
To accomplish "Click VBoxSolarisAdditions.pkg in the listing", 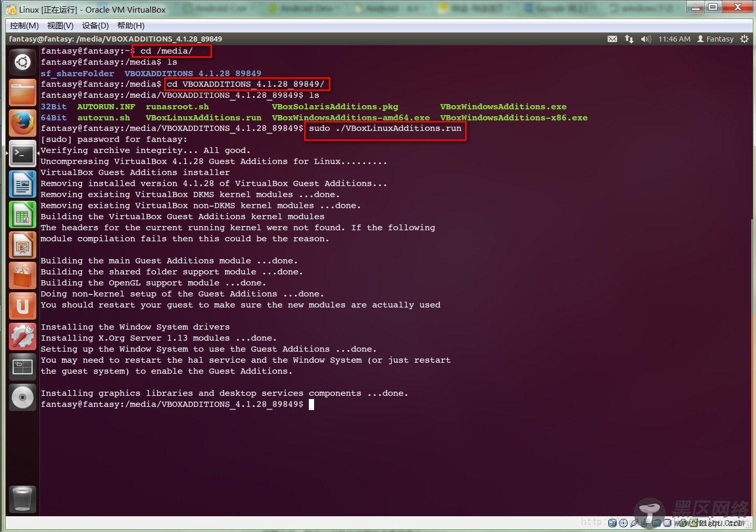I will pyautogui.click(x=335, y=106).
